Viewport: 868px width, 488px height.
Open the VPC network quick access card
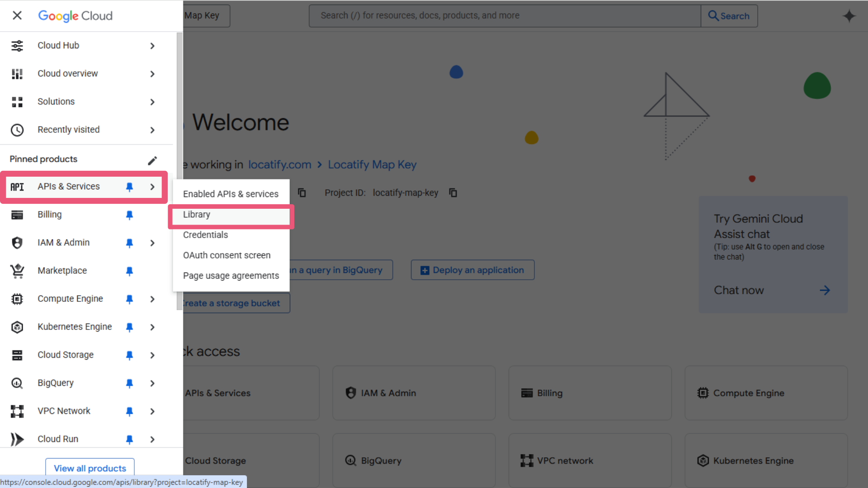tap(590, 460)
